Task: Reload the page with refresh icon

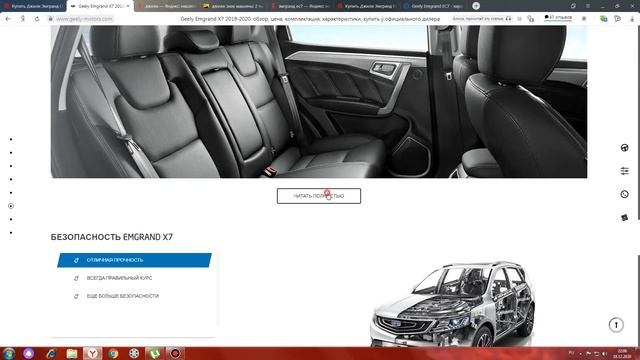Action: 37,19
